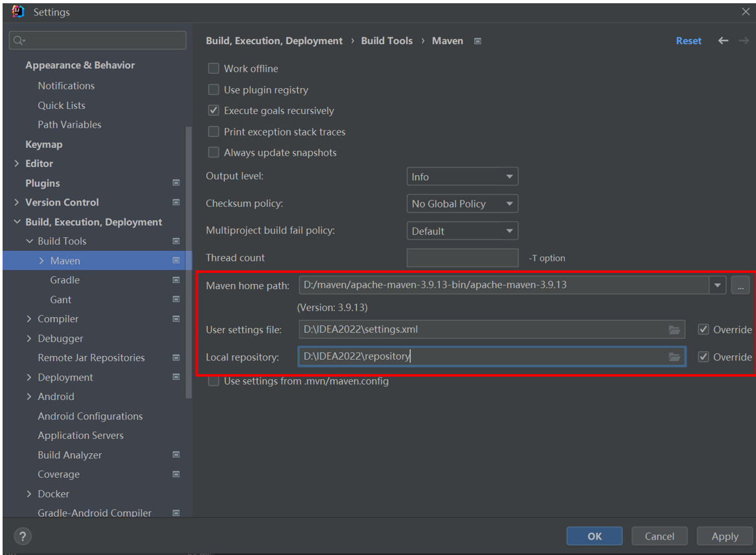The image size is (756, 555).
Task: Open the Checksum policy dropdown
Action: click(463, 204)
